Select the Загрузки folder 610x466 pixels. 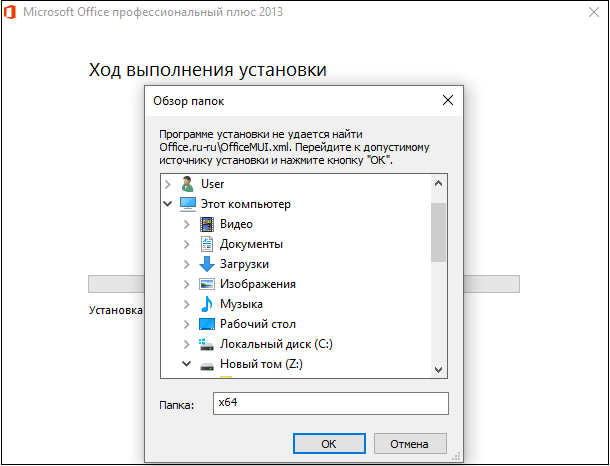[244, 264]
